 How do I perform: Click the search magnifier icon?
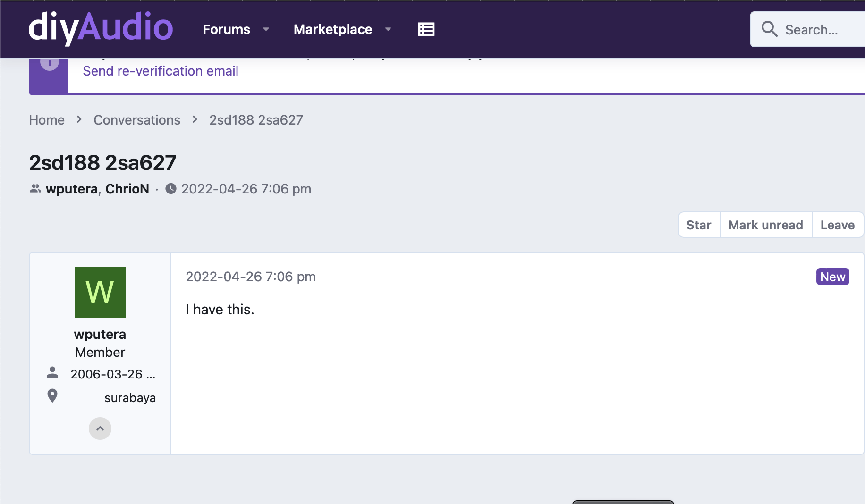(x=769, y=29)
